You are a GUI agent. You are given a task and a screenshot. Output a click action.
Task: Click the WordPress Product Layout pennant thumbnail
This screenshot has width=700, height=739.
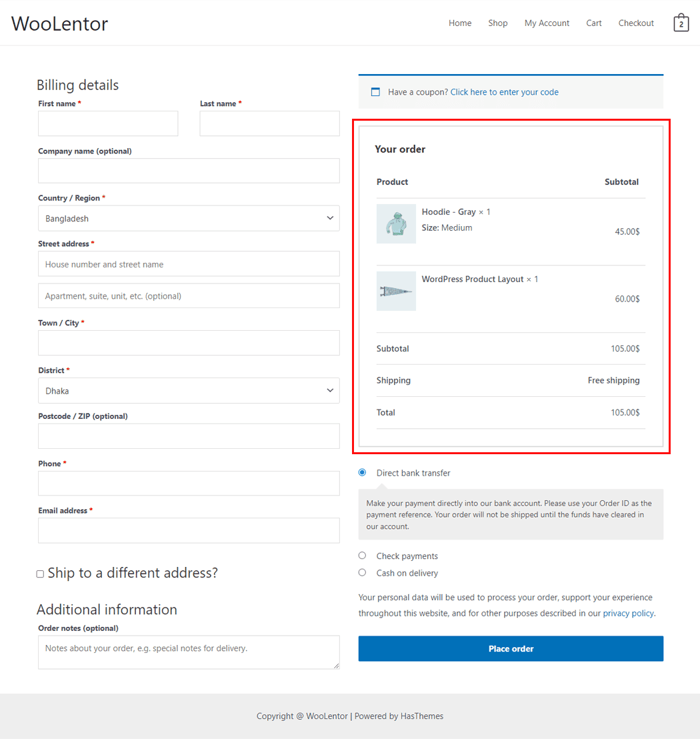[x=396, y=291]
